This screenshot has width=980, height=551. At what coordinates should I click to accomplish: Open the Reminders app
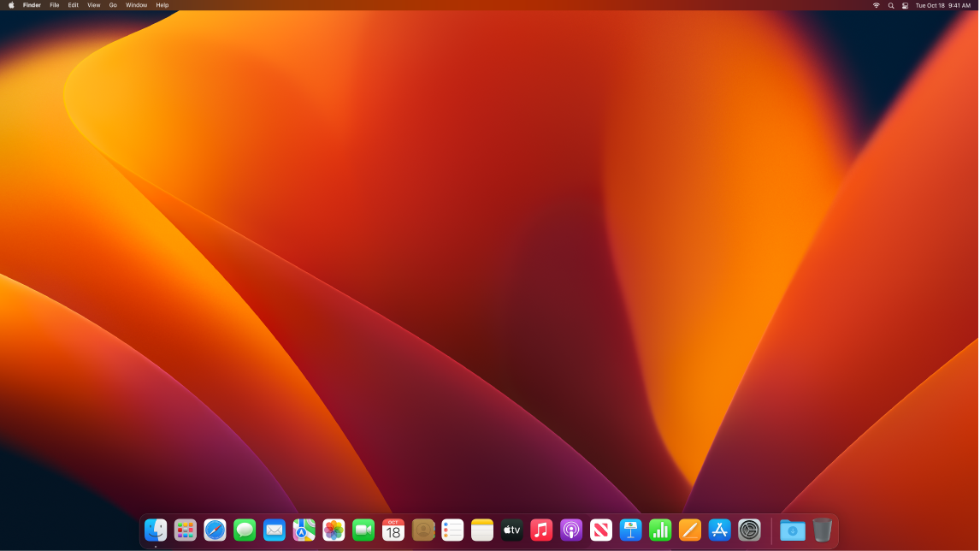(x=452, y=530)
